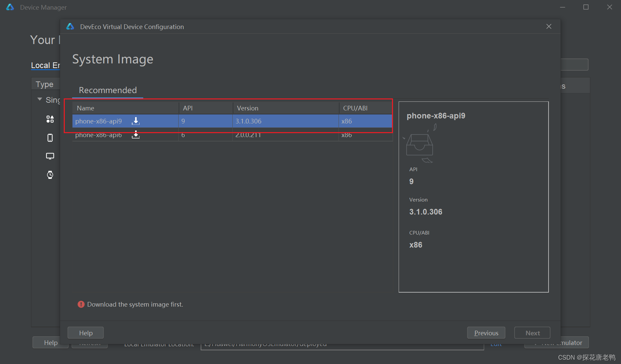Select the wearable watch device type icon

pyautogui.click(x=50, y=174)
